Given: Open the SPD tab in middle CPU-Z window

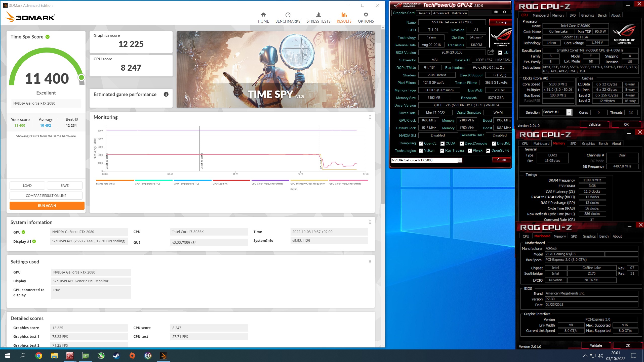Looking at the screenshot, I should pos(573,144).
